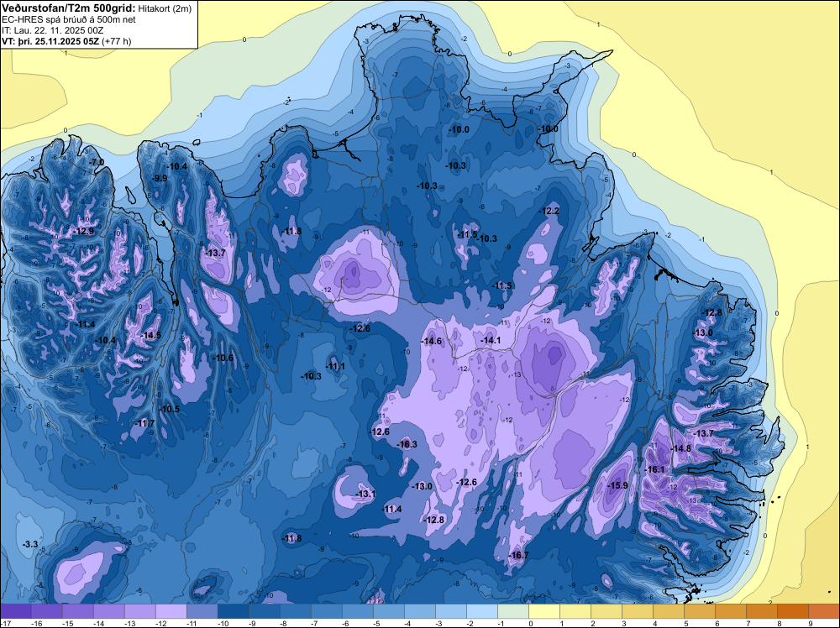Click the -14.8 temperature value
This screenshot has height=628, width=840.
[x=681, y=448]
